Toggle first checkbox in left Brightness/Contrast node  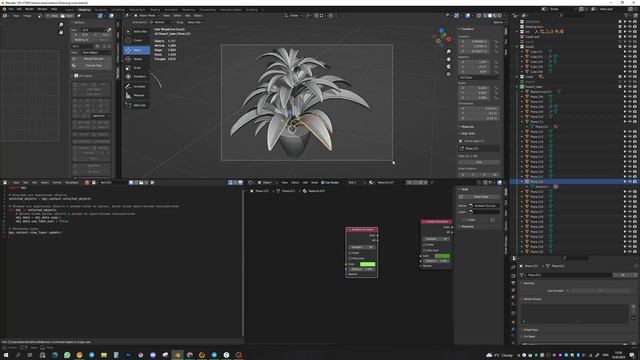point(350,253)
